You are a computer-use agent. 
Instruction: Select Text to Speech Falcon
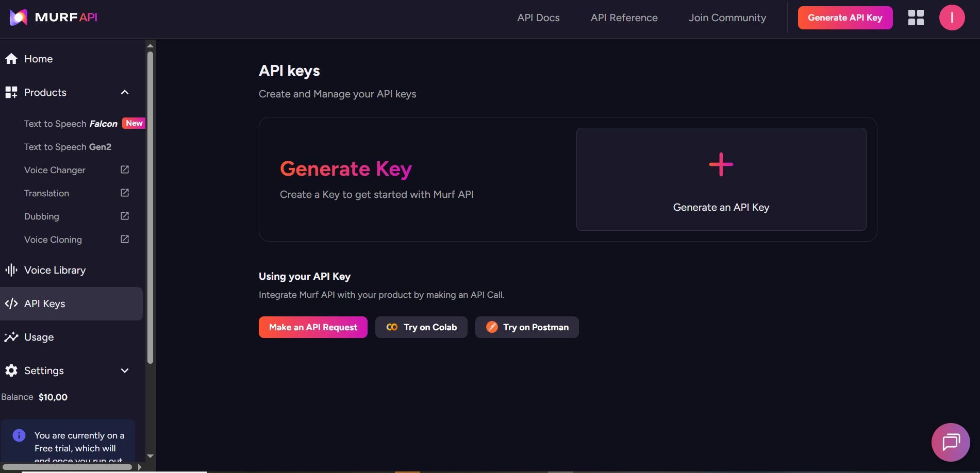(71, 124)
